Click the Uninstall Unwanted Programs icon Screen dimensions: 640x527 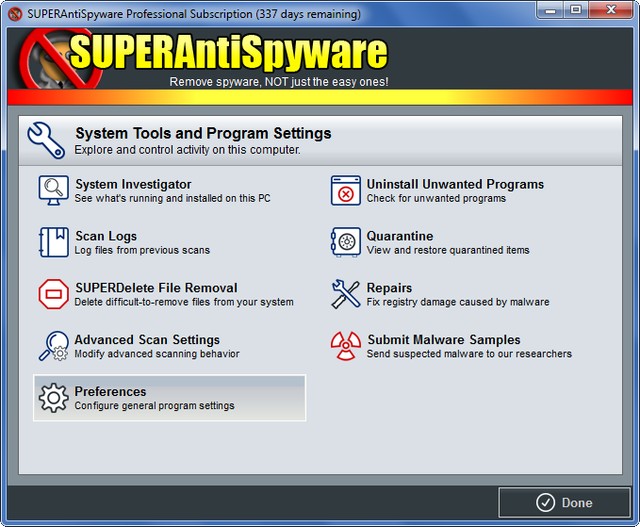click(346, 190)
